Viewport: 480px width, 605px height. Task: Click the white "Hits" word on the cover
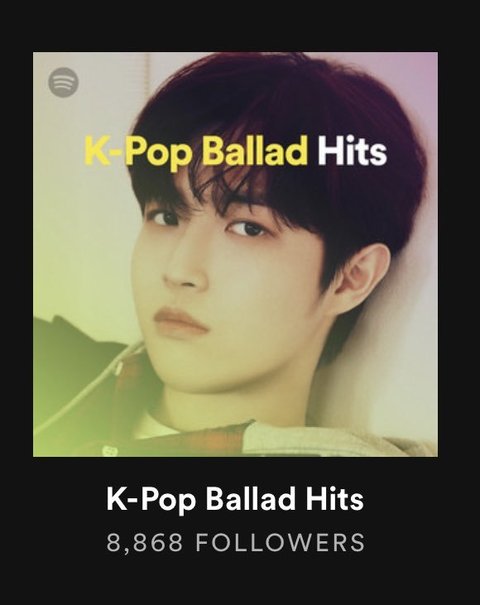point(352,151)
